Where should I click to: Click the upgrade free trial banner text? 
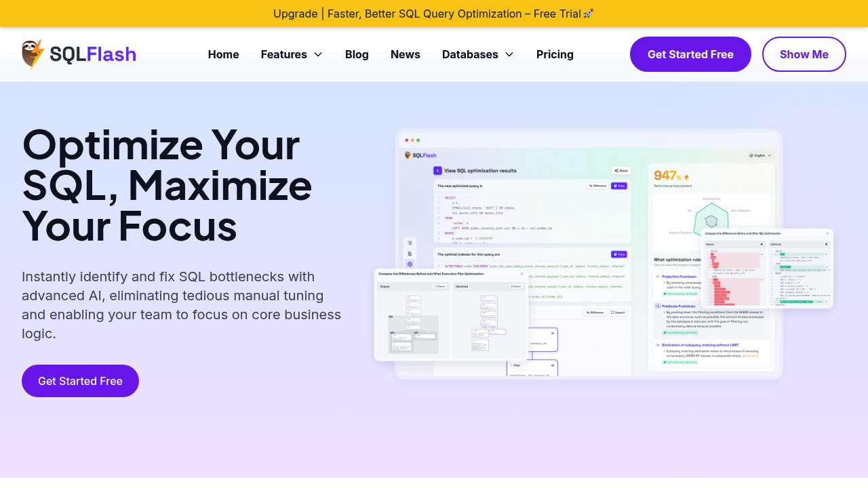click(427, 14)
